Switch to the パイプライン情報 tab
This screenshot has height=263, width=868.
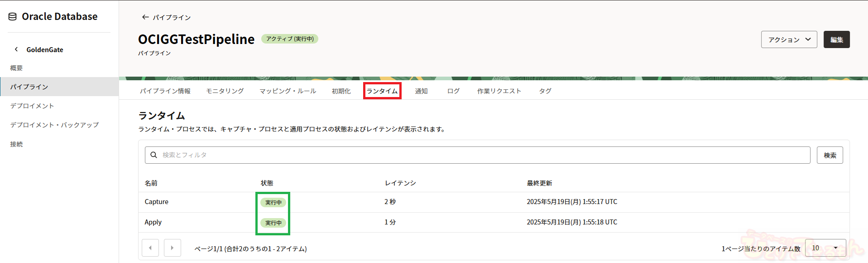165,91
